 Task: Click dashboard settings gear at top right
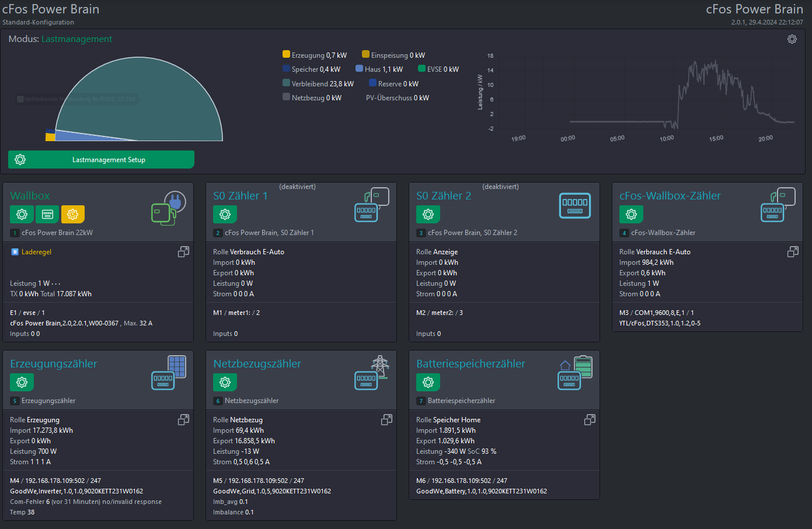(792, 39)
